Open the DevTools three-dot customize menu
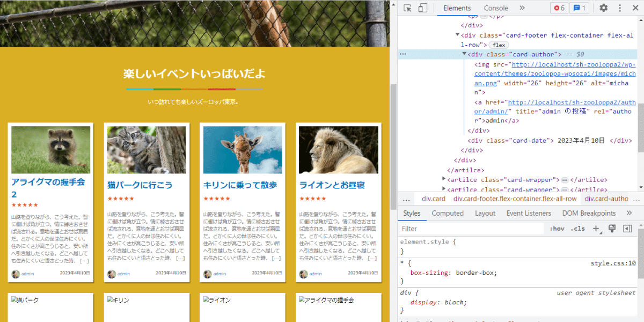This screenshot has height=322, width=644. (620, 8)
